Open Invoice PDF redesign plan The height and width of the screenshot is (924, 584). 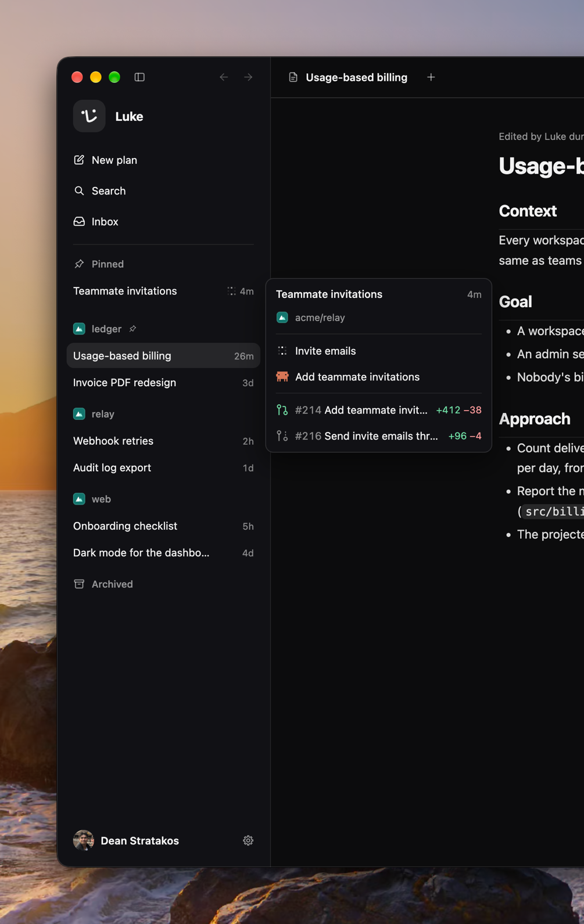click(x=163, y=383)
